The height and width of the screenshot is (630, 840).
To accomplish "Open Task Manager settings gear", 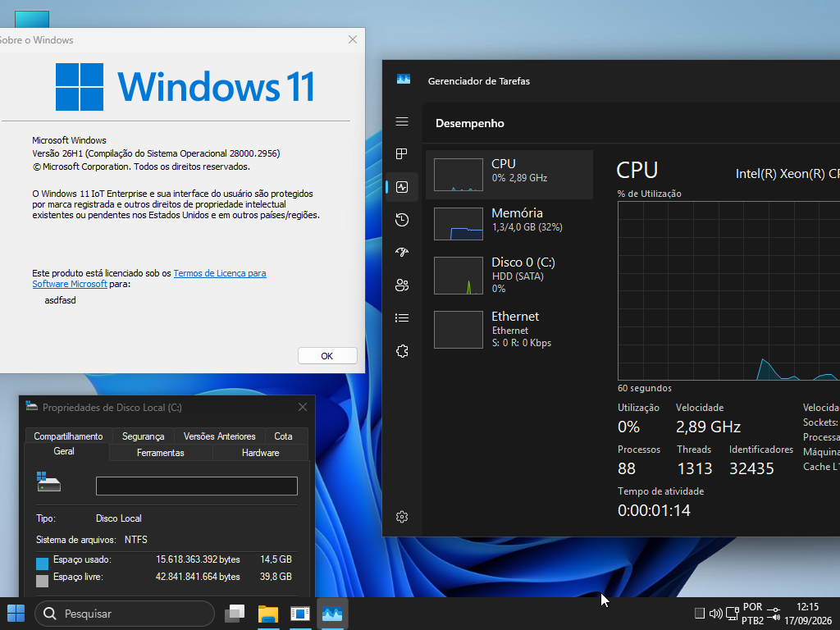I will 402,517.
